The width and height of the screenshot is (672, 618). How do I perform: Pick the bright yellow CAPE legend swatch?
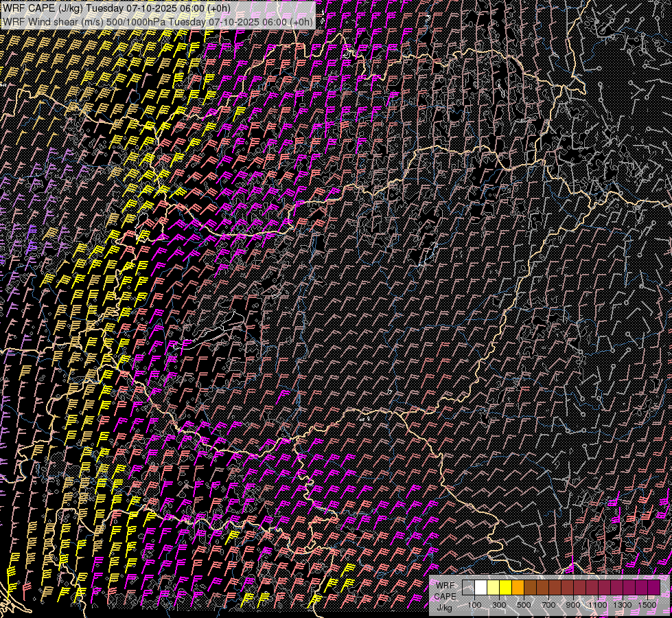click(505, 587)
